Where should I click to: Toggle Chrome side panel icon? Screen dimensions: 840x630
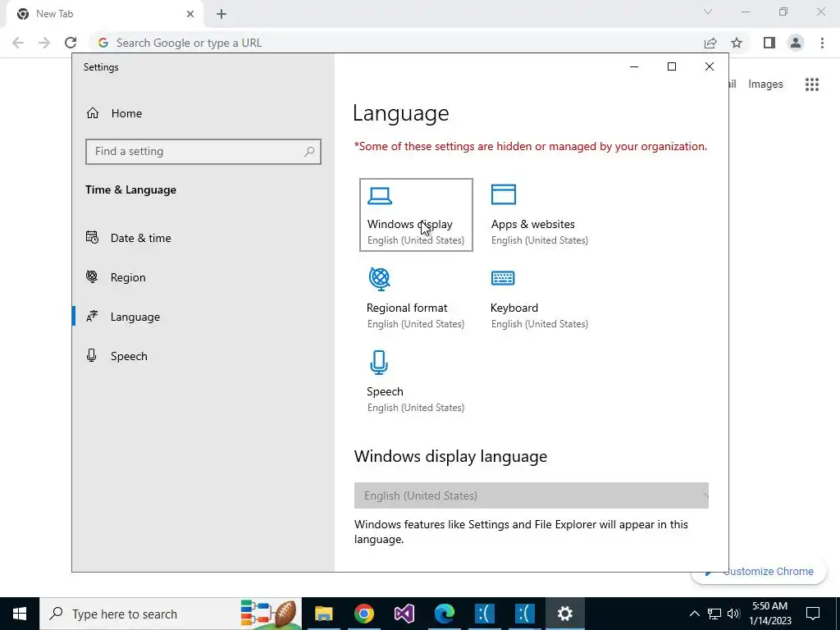point(769,43)
